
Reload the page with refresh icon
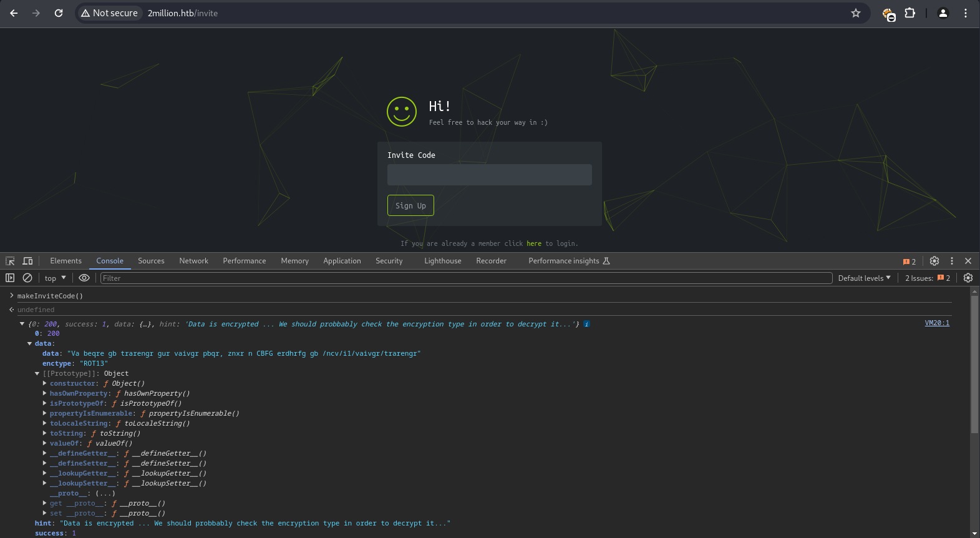[x=59, y=13]
